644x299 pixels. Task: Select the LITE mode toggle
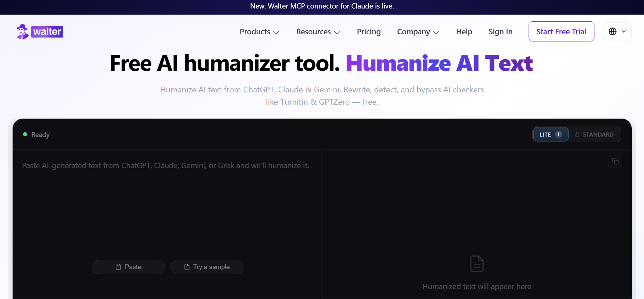pos(551,134)
